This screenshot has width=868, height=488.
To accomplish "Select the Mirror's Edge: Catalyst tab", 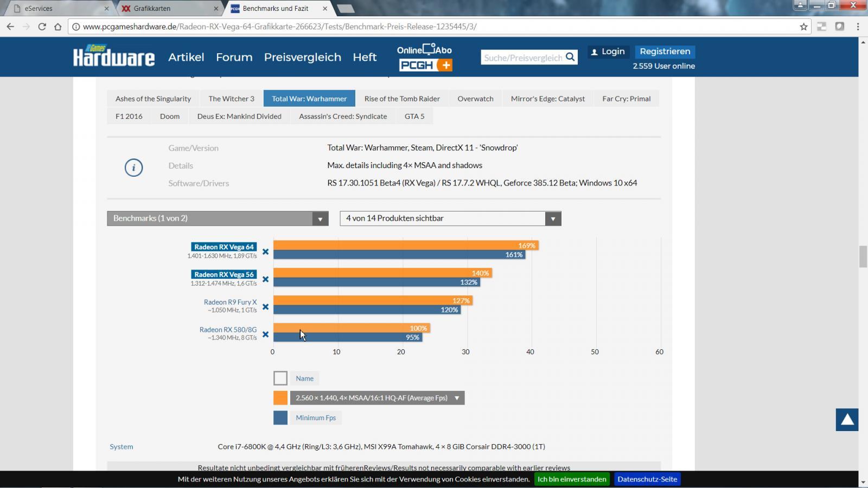I will coord(548,99).
